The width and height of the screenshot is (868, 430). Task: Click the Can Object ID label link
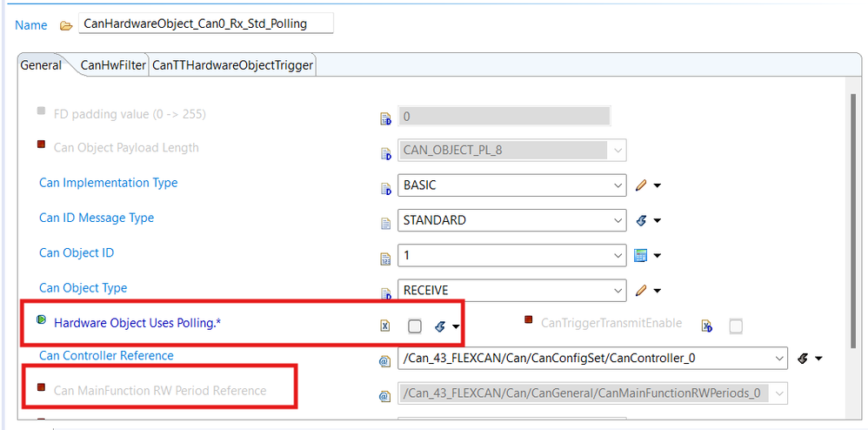(77, 253)
